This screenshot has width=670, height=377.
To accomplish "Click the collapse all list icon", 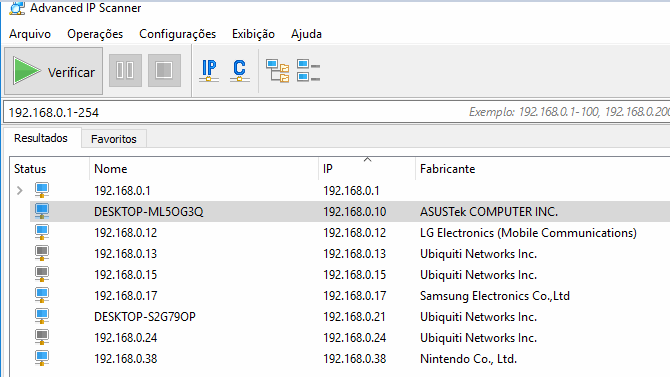I will 309,71.
